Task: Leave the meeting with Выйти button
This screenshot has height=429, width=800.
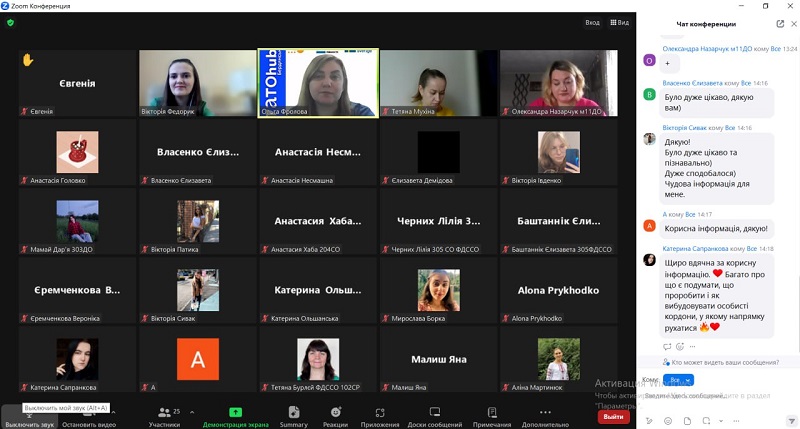Action: pos(612,416)
